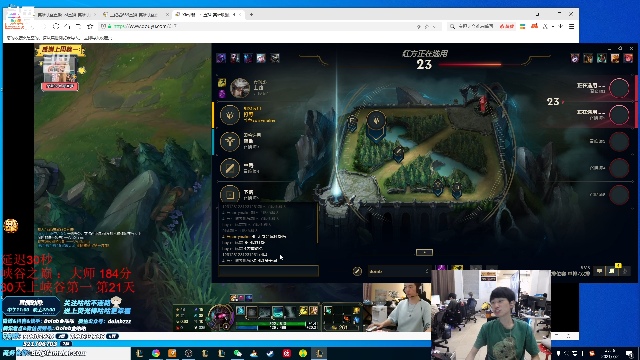The height and width of the screenshot is (360, 640).
Task: Open a new browser tab
Action: [251, 15]
